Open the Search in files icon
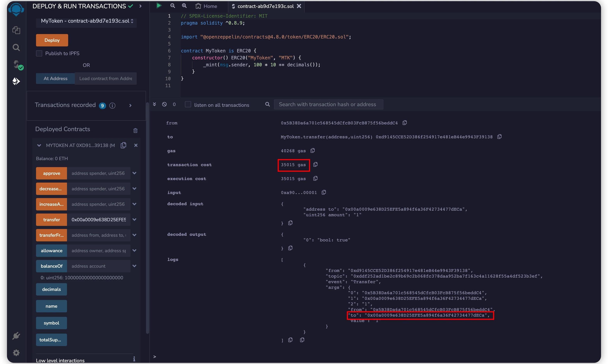608x364 pixels. coord(16,47)
